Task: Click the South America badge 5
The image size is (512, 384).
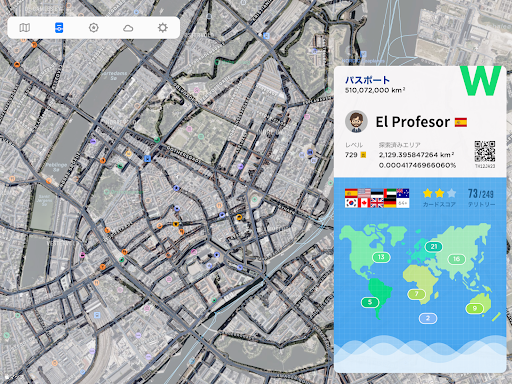Action: [370, 302]
